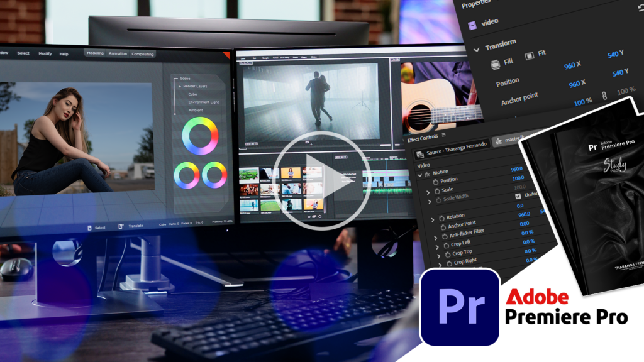Toggle the Crop Left stopwatch
644x362 pixels.
pyautogui.click(x=446, y=244)
